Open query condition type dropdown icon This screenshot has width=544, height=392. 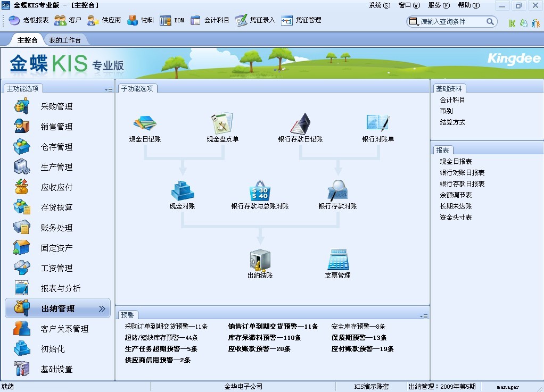click(413, 22)
